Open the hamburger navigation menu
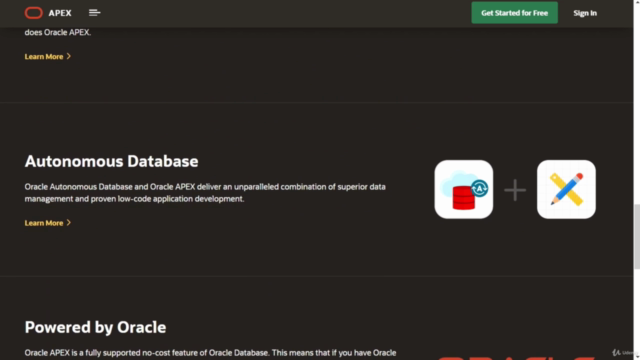The image size is (640, 360). 94,13
